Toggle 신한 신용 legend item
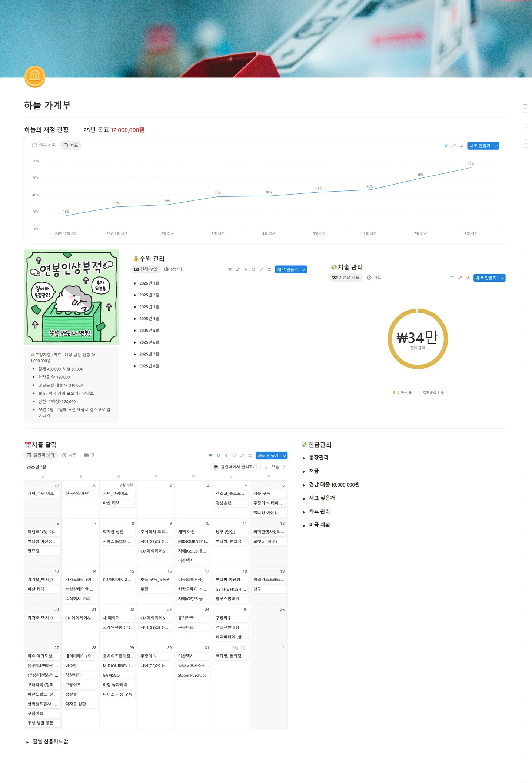This screenshot has width=532, height=783. coord(402,393)
